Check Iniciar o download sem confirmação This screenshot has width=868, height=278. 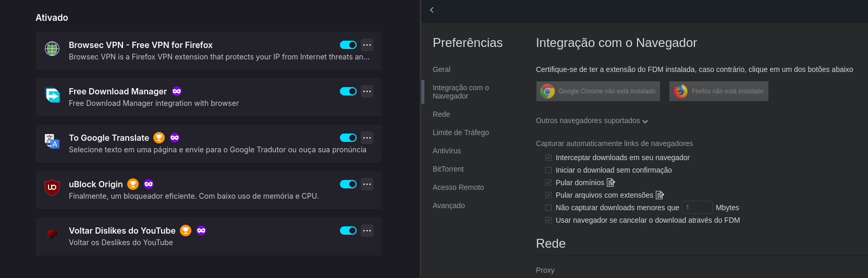548,170
